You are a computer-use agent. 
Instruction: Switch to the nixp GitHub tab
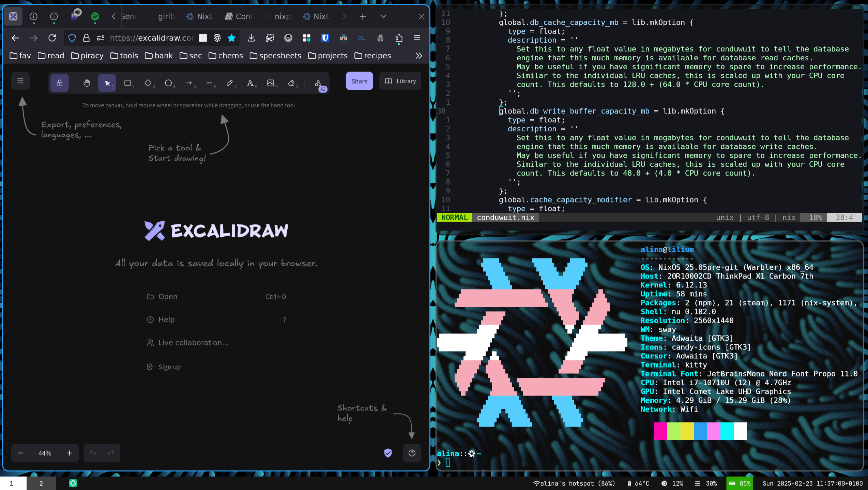click(x=278, y=16)
